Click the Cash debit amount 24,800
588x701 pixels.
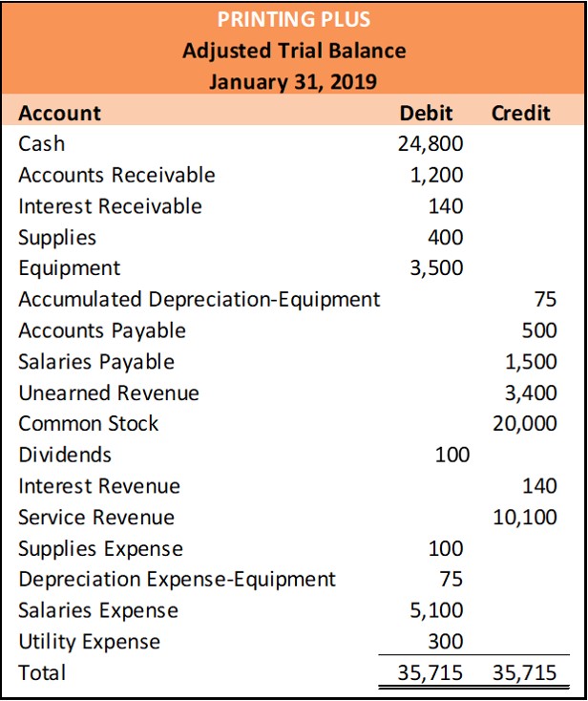(430, 144)
